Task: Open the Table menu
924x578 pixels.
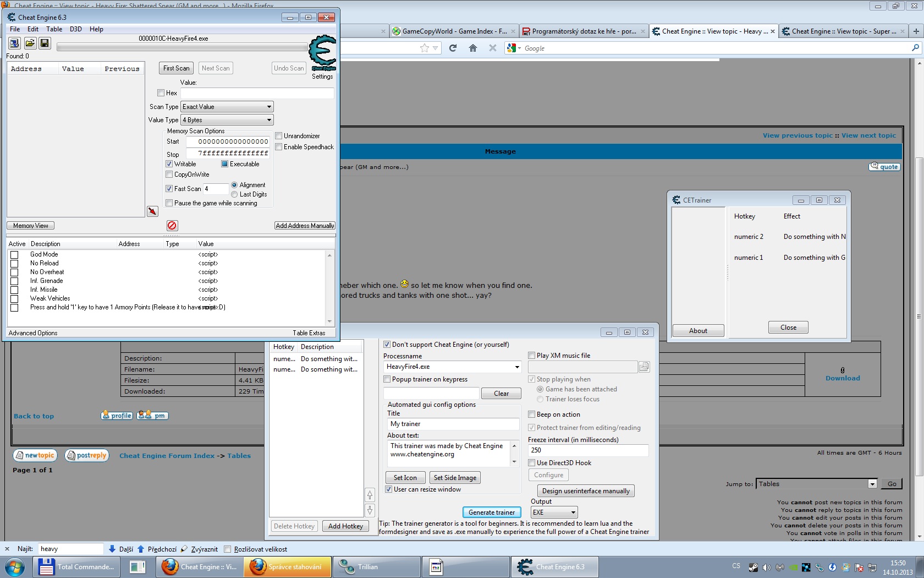Action: coord(54,29)
